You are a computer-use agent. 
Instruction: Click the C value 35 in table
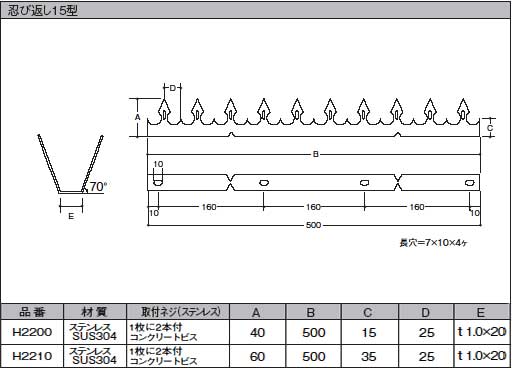pos(369,356)
